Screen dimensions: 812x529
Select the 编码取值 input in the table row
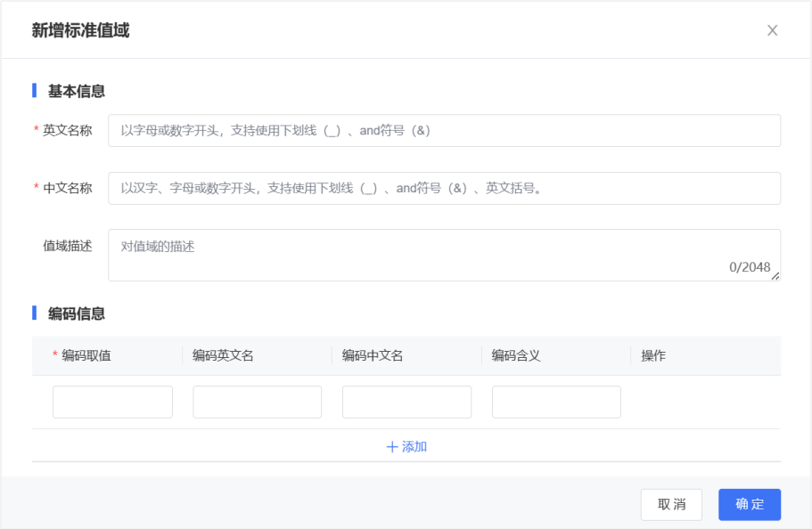coord(112,402)
